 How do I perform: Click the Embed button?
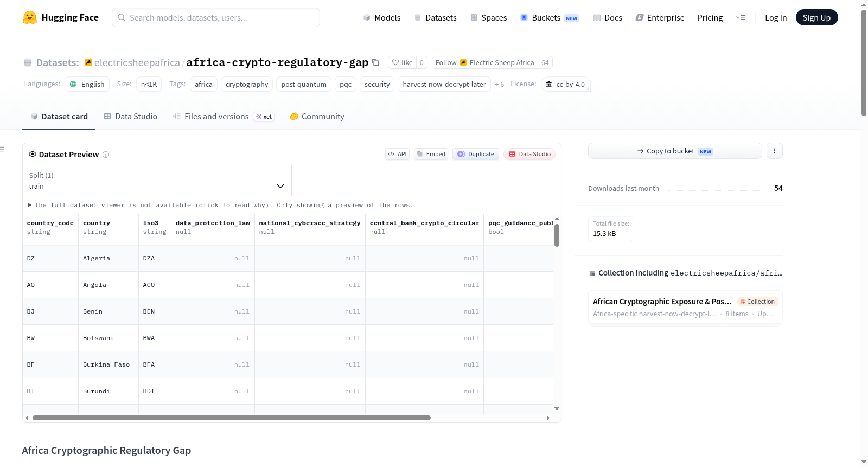[x=431, y=154]
